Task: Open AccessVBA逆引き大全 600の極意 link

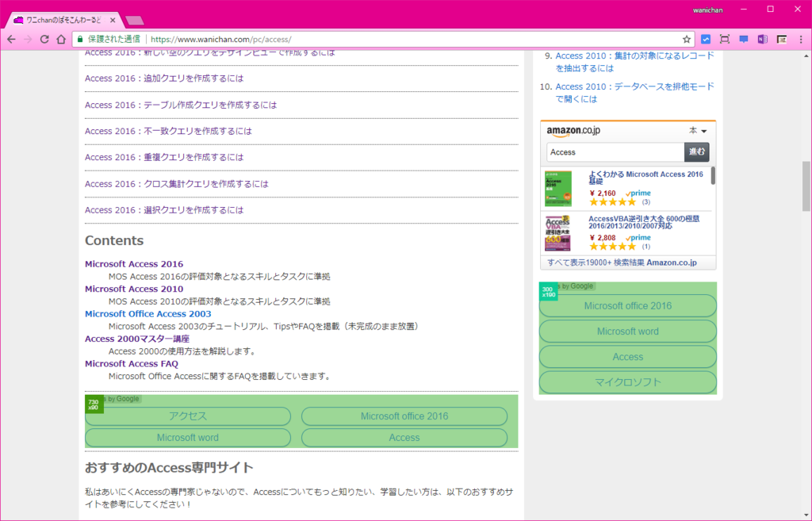Action: [644, 222]
